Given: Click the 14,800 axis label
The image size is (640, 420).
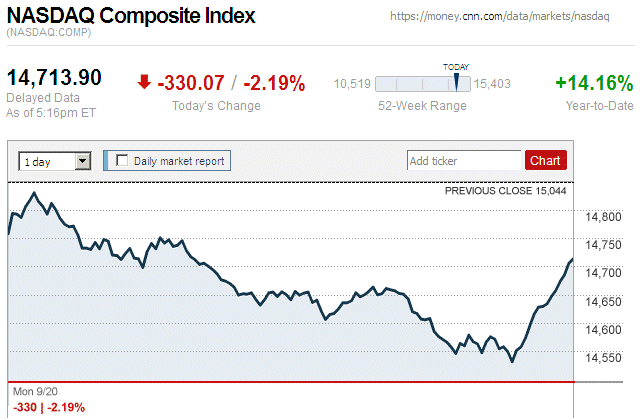Looking at the screenshot, I should point(601,216).
